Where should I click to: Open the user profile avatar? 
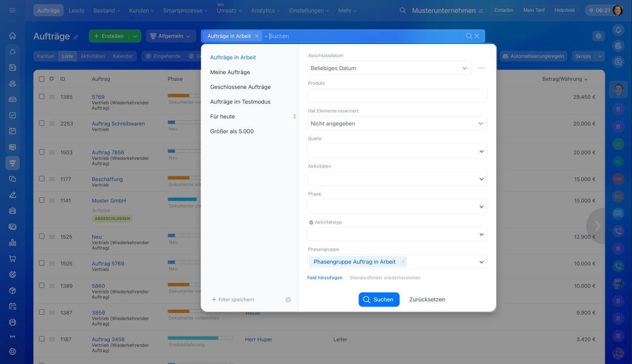point(618,10)
